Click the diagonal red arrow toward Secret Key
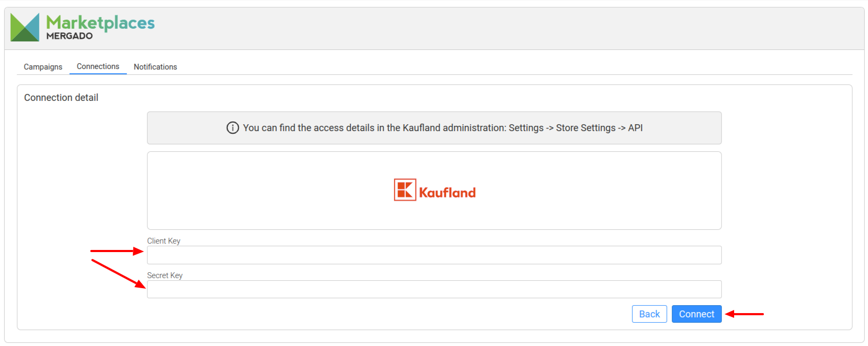 [118, 273]
